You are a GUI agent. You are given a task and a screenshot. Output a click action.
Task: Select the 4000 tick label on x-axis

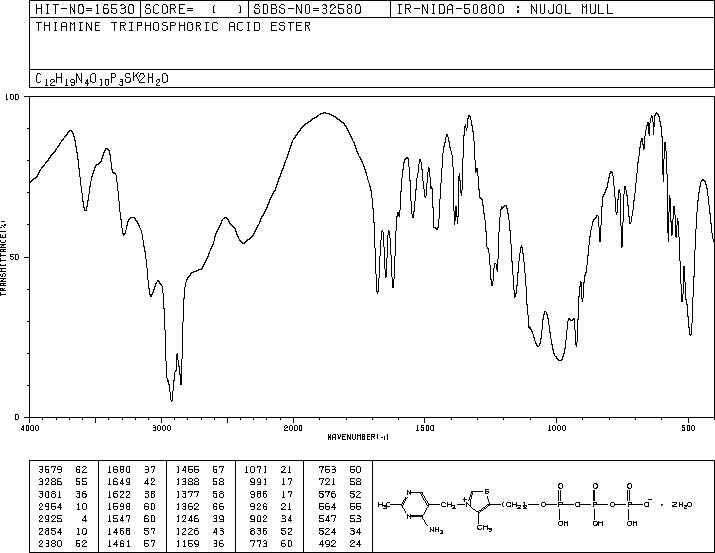(x=29, y=428)
